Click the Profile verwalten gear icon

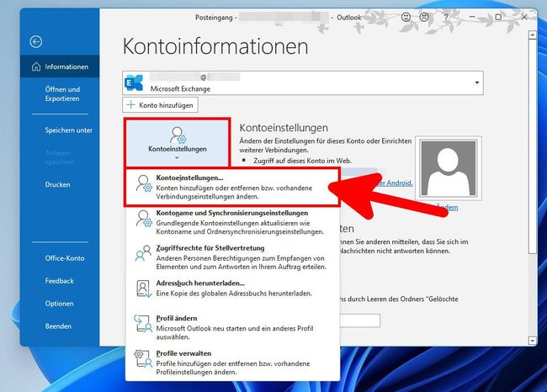click(x=143, y=359)
